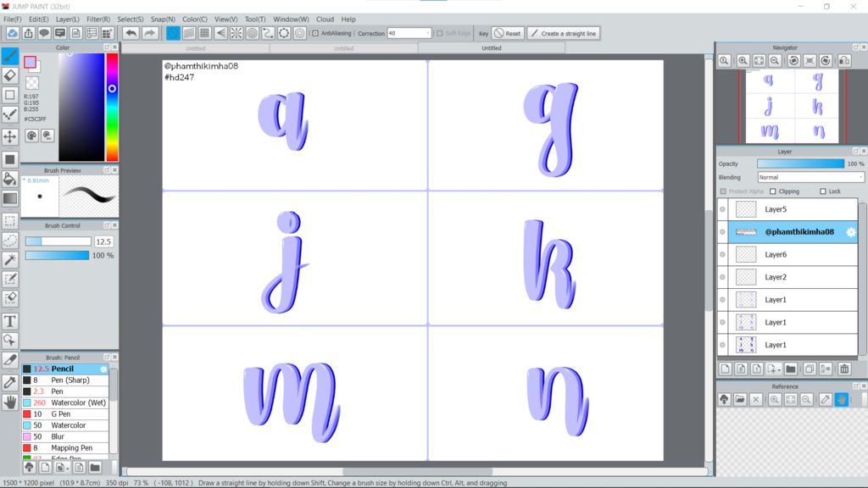Select the Bucket fill tool
Image resolution: width=868 pixels, height=488 pixels.
coord(10,179)
